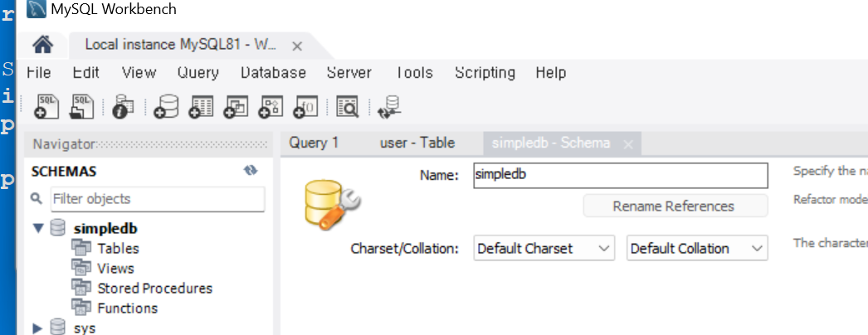Select the Views item under simpledb
Image resolution: width=868 pixels, height=335 pixels.
tap(115, 268)
